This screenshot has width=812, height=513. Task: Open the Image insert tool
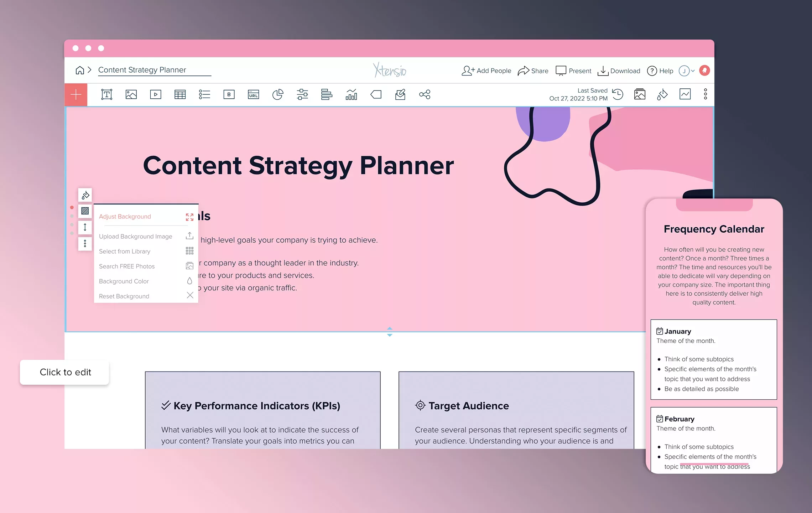click(131, 94)
